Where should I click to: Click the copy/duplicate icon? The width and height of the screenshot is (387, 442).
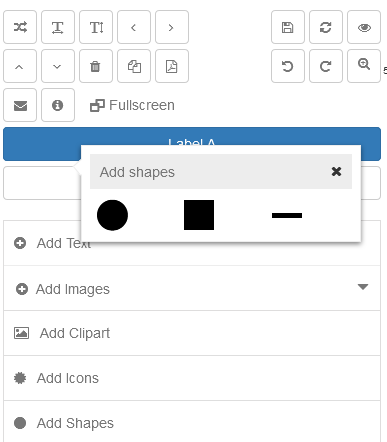point(134,66)
